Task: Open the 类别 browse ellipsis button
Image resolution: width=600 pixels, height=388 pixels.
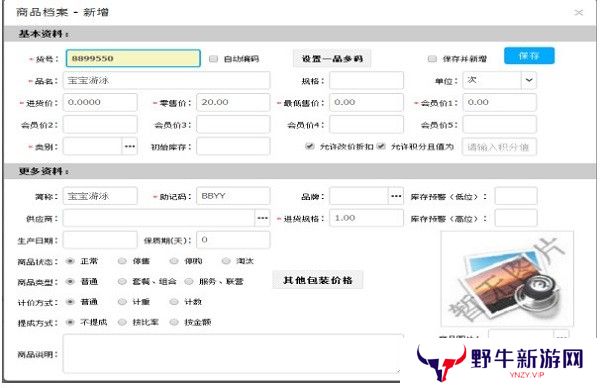Action: click(130, 147)
